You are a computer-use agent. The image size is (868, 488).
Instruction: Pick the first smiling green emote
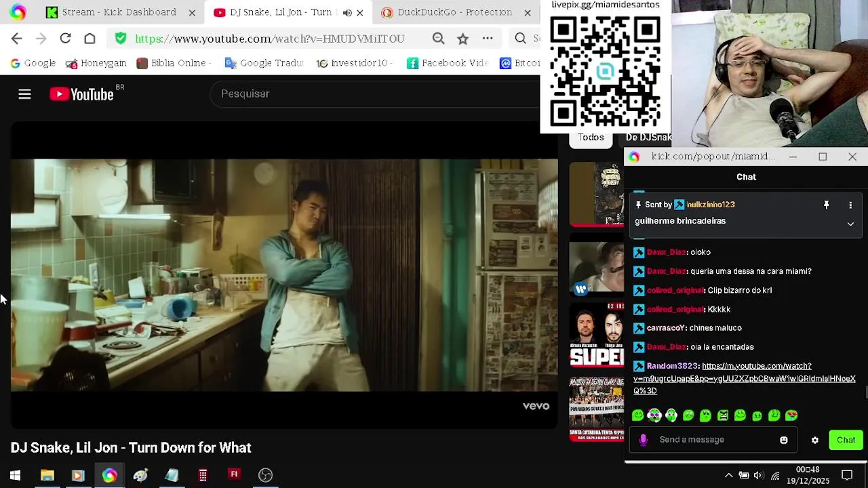637,415
